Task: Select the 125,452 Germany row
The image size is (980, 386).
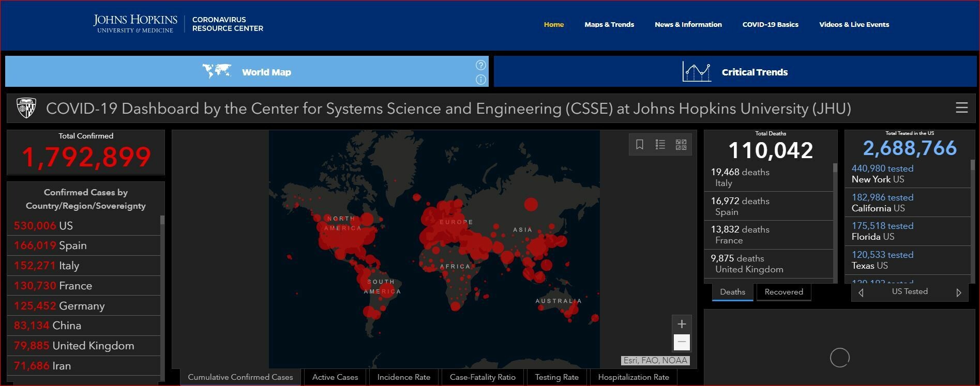Action: (84, 306)
